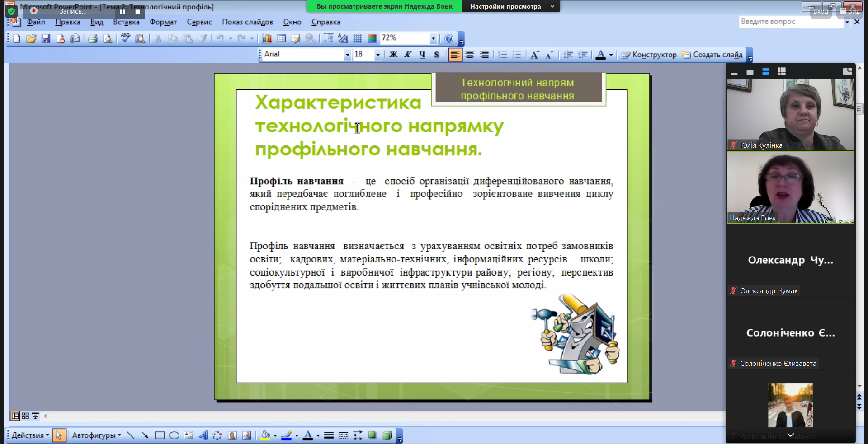The height and width of the screenshot is (444, 868).
Task: Insert a text box from the drawing toolbar
Action: [189, 435]
